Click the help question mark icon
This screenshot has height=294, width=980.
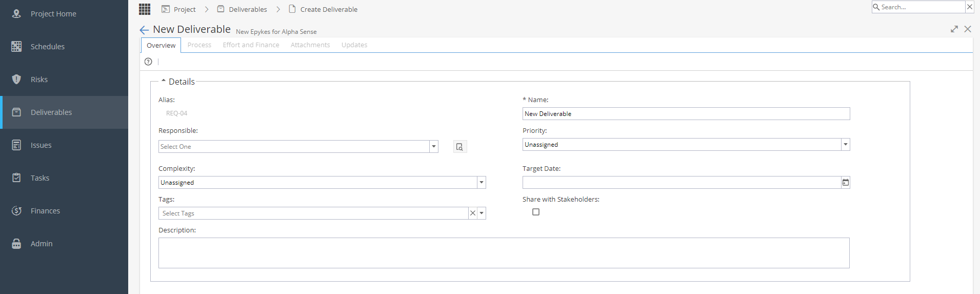148,62
